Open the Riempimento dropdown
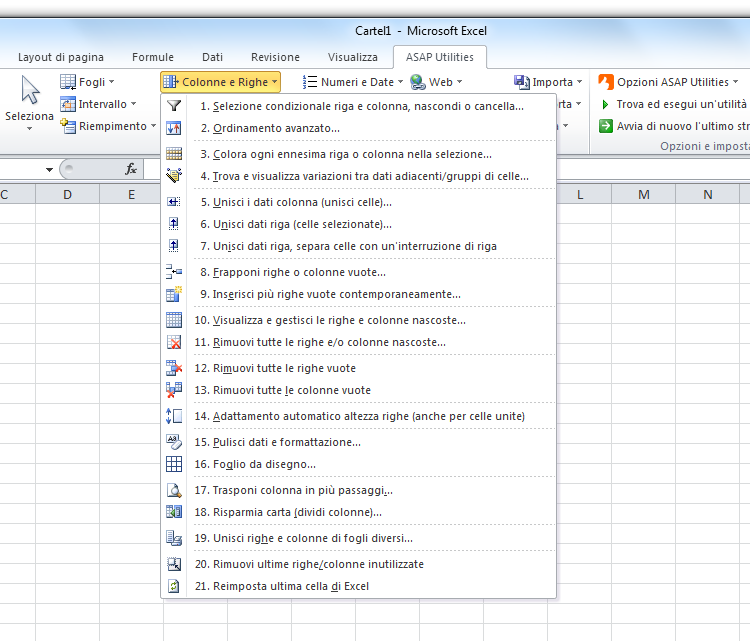750x641 pixels. point(109,126)
